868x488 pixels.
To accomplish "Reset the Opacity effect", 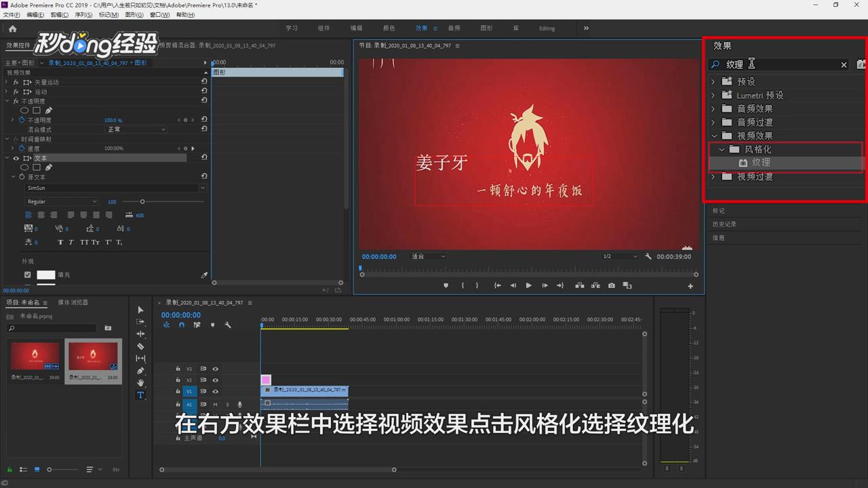I will [204, 100].
